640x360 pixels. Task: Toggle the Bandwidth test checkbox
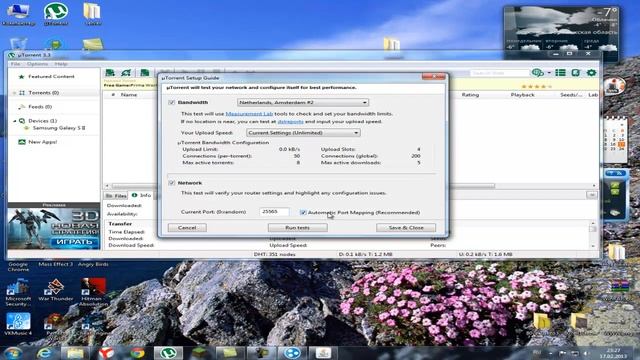click(x=171, y=102)
